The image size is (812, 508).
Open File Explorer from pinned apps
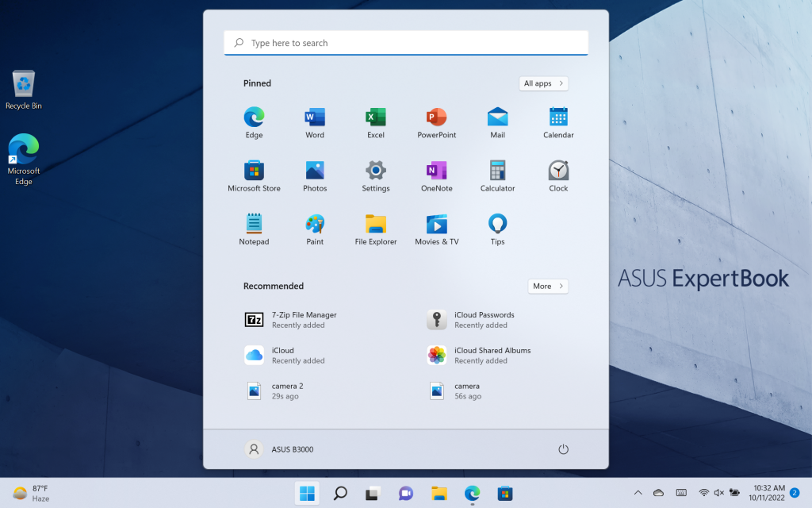(375, 229)
